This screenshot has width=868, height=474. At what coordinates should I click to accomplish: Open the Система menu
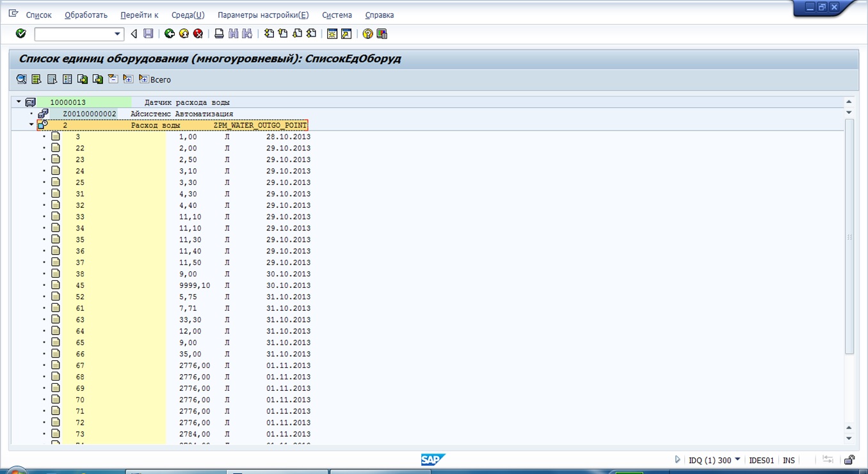[337, 15]
